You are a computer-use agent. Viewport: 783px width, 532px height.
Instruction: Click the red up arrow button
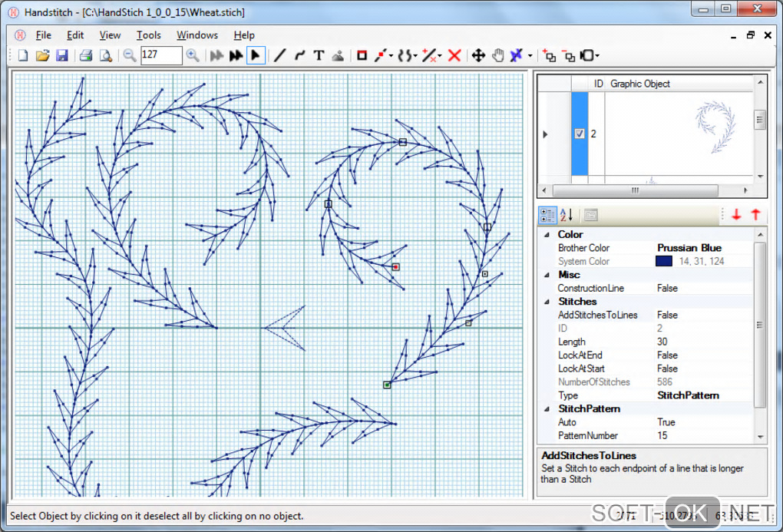click(755, 215)
